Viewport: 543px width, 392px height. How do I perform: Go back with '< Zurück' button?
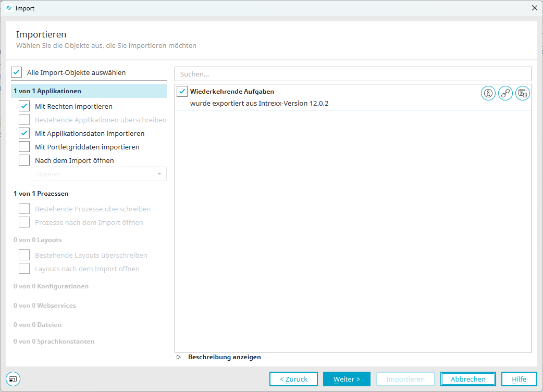(293, 379)
